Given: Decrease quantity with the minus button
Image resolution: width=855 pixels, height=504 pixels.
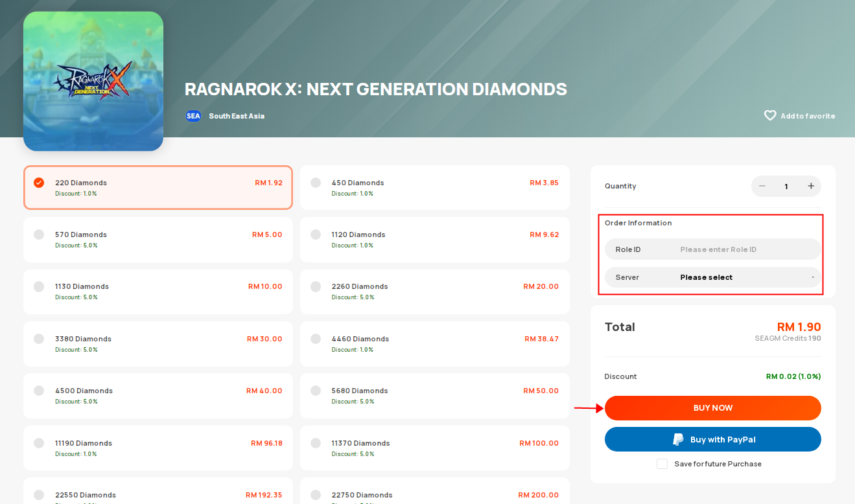Looking at the screenshot, I should [x=762, y=187].
